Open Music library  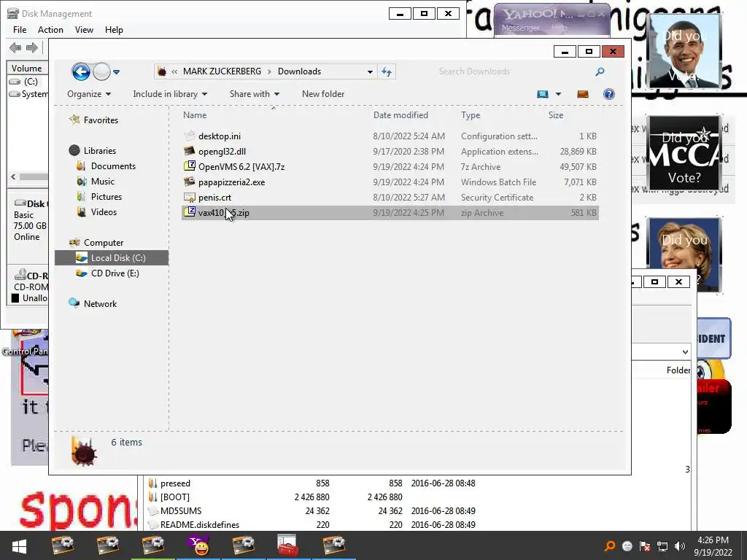click(102, 182)
